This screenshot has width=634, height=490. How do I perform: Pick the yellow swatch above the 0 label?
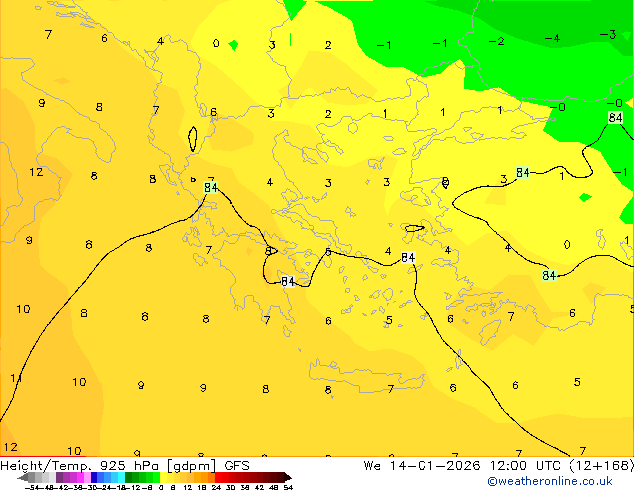click(163, 478)
